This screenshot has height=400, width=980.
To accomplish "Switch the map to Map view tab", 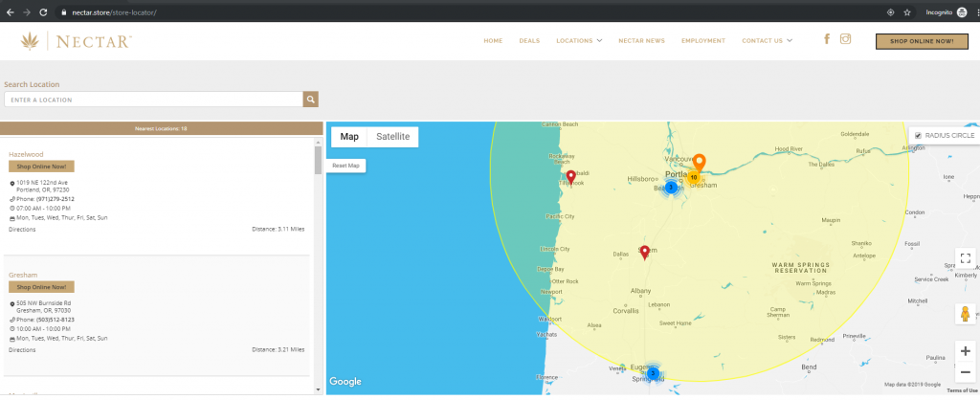I will (349, 137).
